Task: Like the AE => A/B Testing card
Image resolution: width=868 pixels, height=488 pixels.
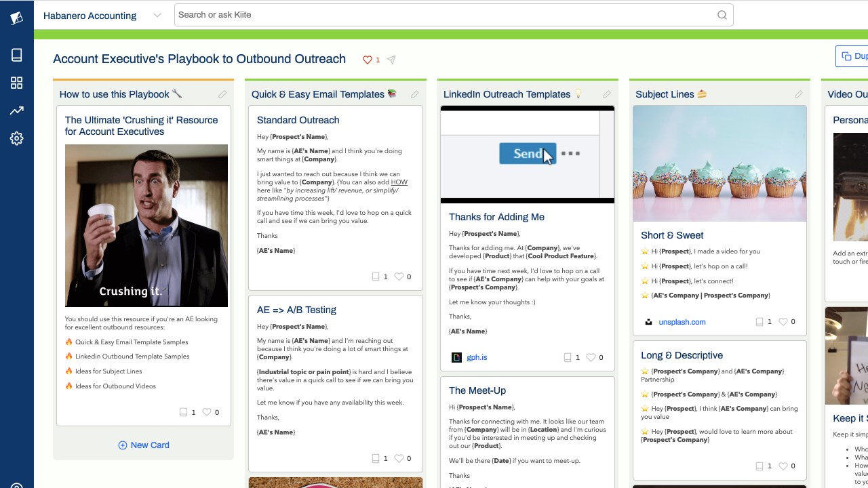Action: click(399, 458)
